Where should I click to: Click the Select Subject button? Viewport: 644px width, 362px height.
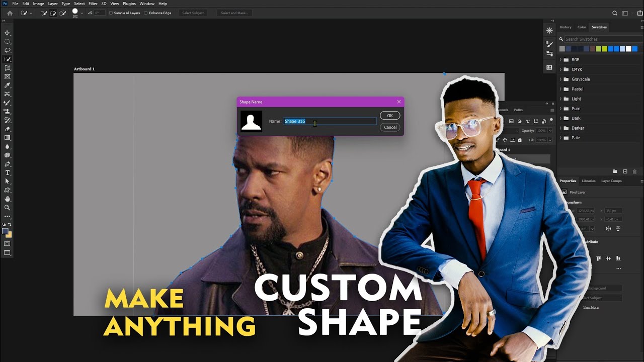(194, 13)
